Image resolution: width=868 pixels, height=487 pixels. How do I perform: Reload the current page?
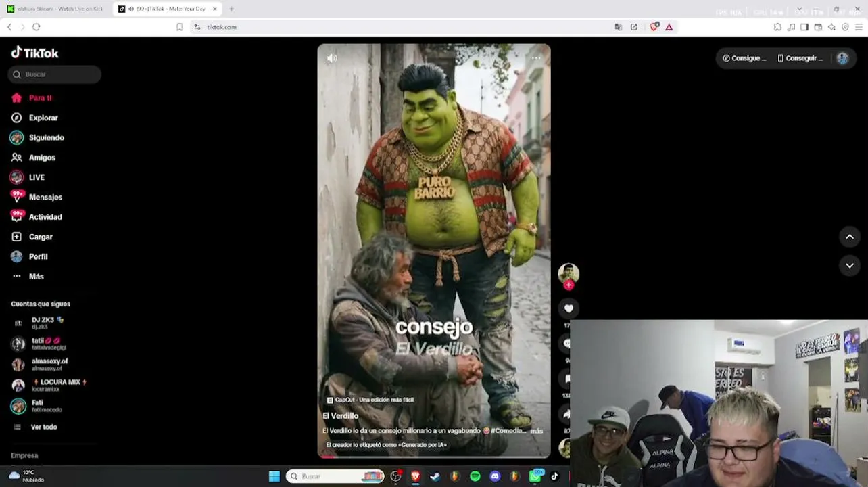[x=37, y=27]
